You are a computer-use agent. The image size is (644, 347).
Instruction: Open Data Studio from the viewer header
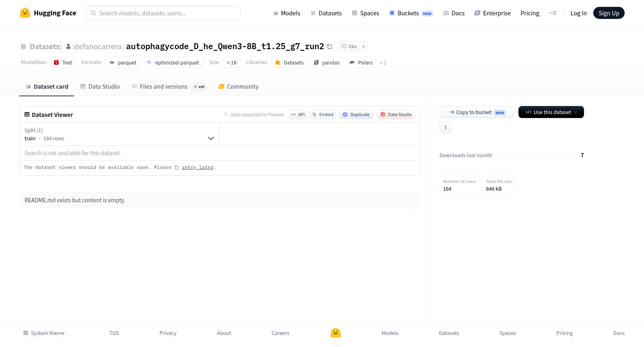click(x=396, y=114)
